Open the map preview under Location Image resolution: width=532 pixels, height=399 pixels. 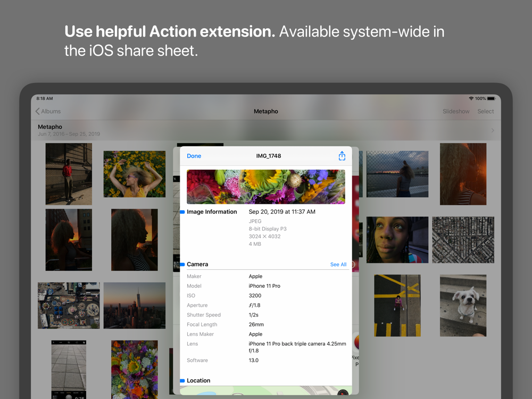click(265, 390)
